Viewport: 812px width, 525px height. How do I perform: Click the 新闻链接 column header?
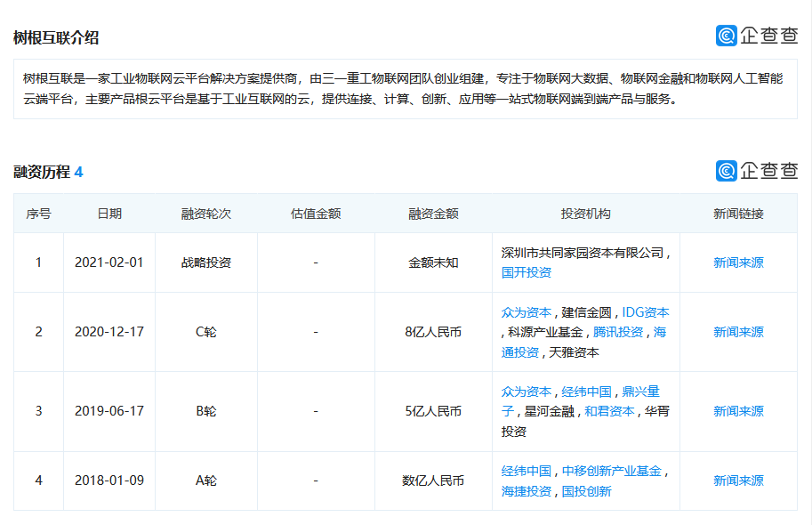click(738, 214)
